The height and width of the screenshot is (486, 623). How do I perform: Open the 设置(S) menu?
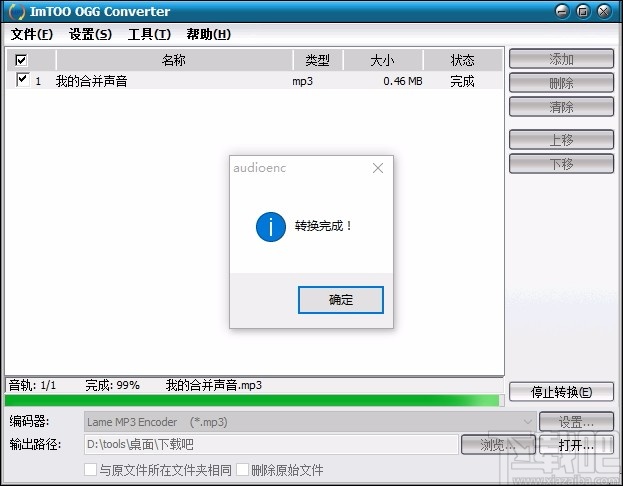point(90,35)
